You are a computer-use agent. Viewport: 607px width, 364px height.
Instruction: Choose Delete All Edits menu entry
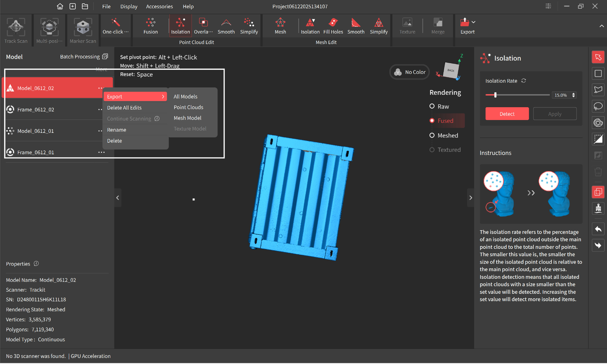coord(135,108)
